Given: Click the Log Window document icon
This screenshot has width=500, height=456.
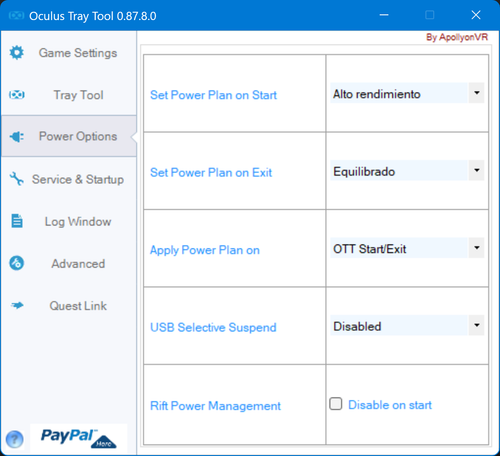Looking at the screenshot, I should click(17, 221).
